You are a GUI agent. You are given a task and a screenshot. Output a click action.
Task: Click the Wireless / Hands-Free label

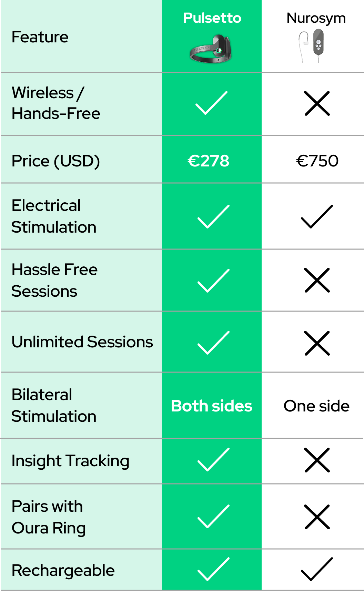point(56,103)
